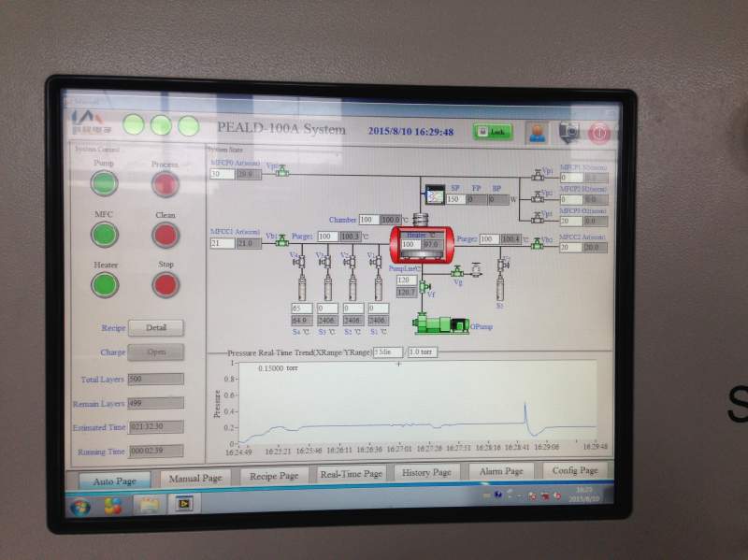Toggle the Vf valve above the pump
Viewport: 748px width, 560px height.
(x=424, y=287)
